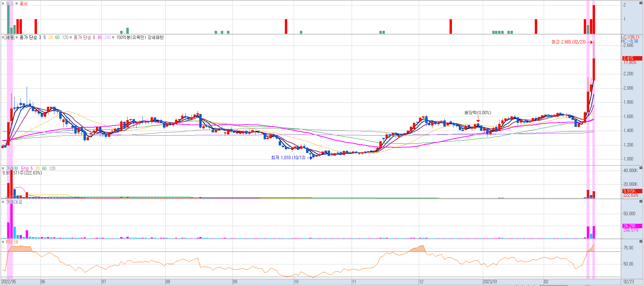Toggle marker before 150억봉(유목민) 강세패턴

(113, 37)
